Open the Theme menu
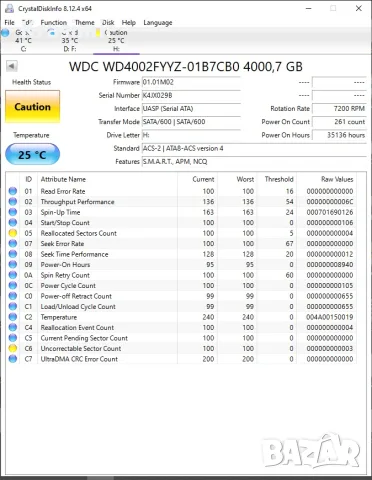Image resolution: width=372 pixels, height=480 pixels. point(85,23)
